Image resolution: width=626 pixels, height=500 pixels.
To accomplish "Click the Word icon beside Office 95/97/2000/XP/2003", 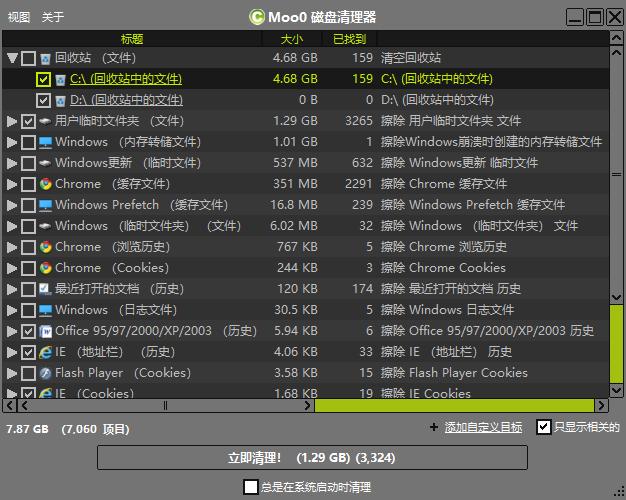I will pos(46,331).
